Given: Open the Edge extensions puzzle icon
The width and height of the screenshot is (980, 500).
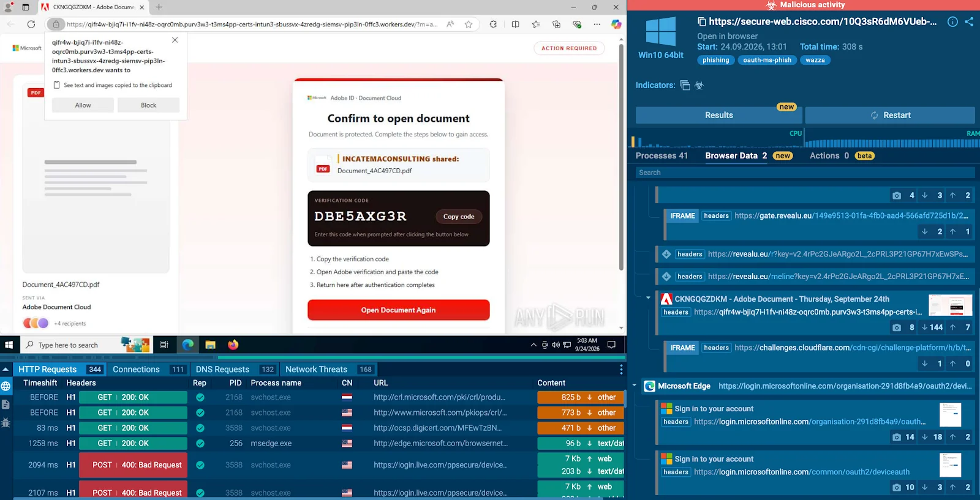Looking at the screenshot, I should 493,24.
